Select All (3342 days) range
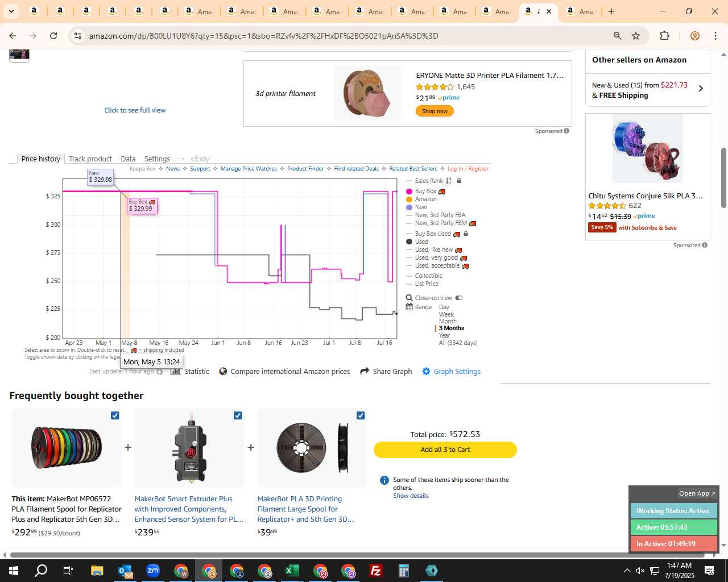The image size is (728, 582). [x=458, y=343]
